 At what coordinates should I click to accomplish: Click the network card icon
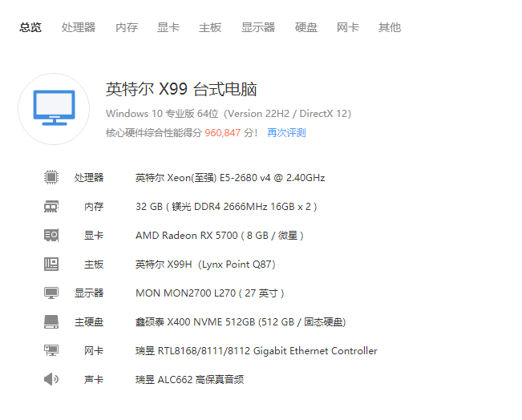[x=51, y=350]
